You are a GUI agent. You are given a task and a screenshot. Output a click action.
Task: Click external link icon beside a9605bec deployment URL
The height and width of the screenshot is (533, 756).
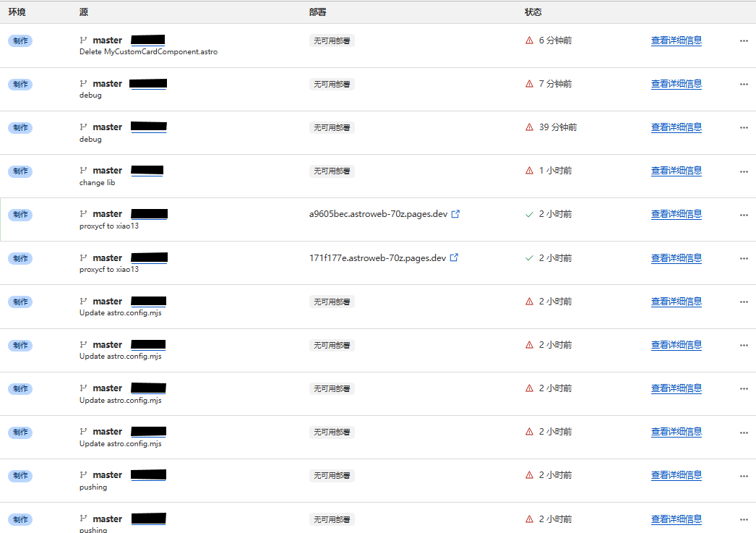pos(455,214)
